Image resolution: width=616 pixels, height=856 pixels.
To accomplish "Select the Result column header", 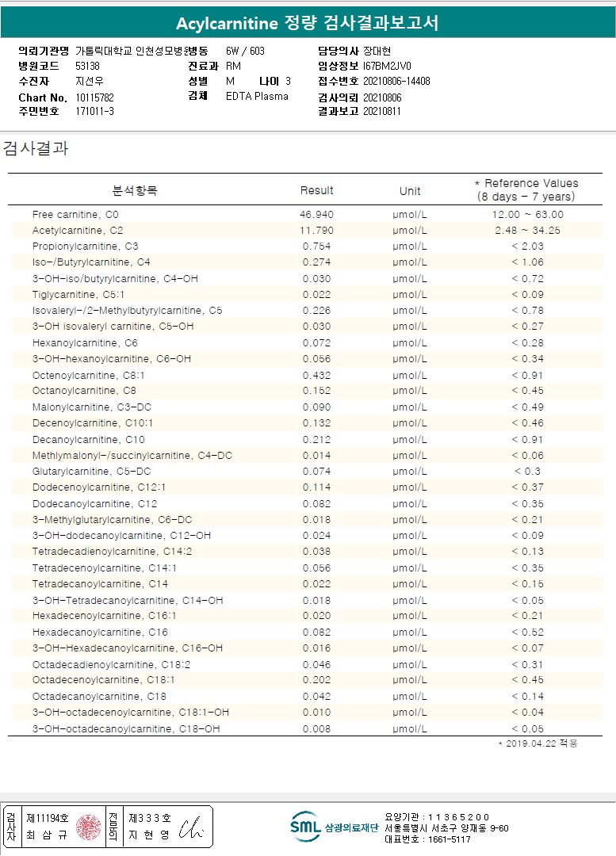I will coord(316,190).
